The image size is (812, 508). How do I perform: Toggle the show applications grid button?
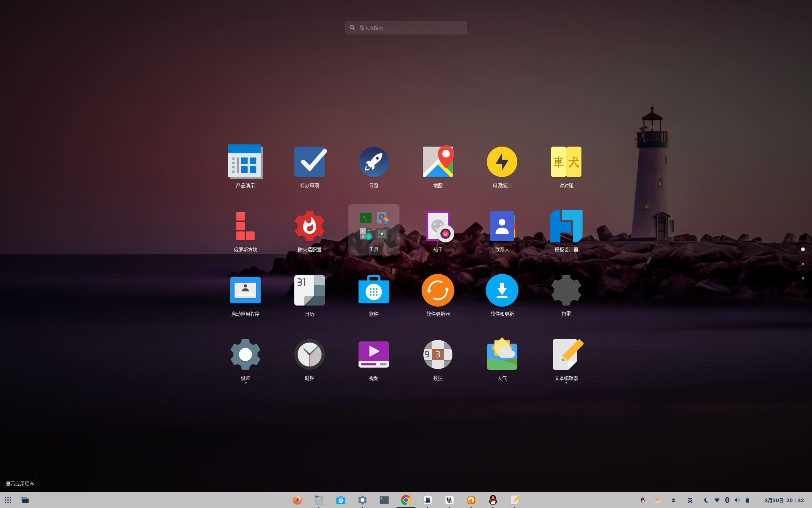pyautogui.click(x=8, y=500)
